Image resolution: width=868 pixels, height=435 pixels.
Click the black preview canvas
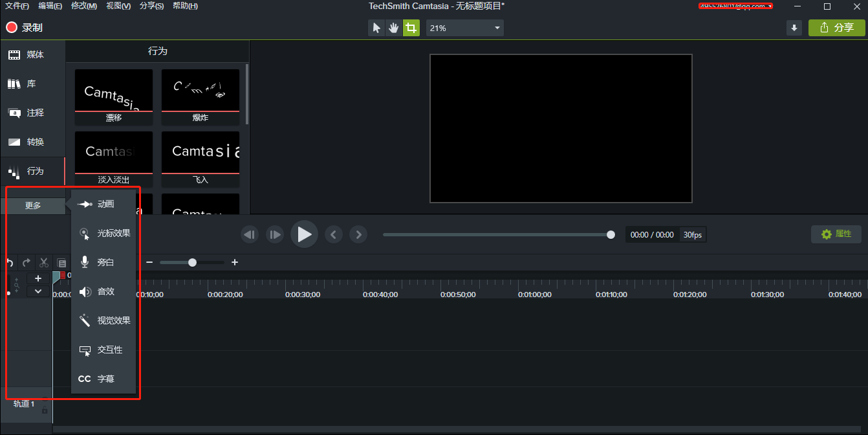point(561,128)
